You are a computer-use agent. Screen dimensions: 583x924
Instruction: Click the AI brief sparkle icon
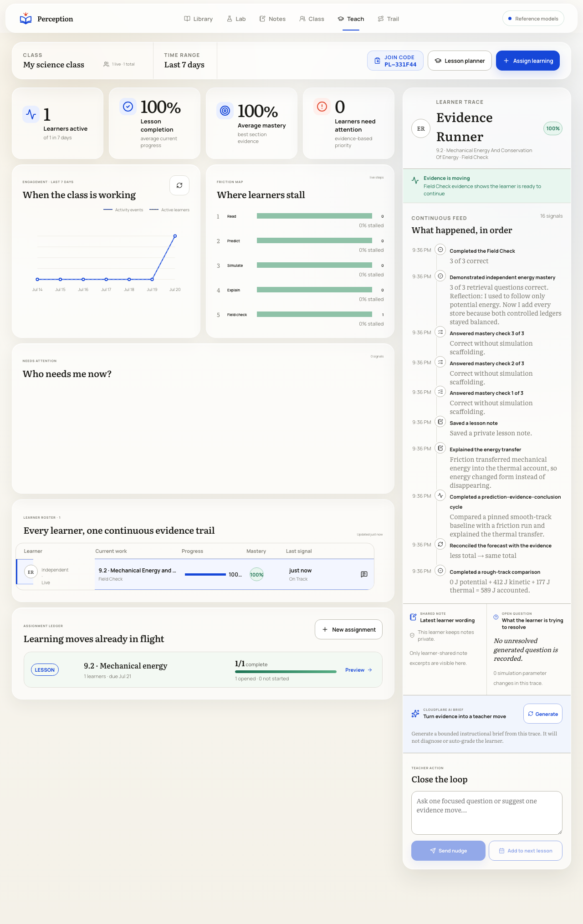415,714
